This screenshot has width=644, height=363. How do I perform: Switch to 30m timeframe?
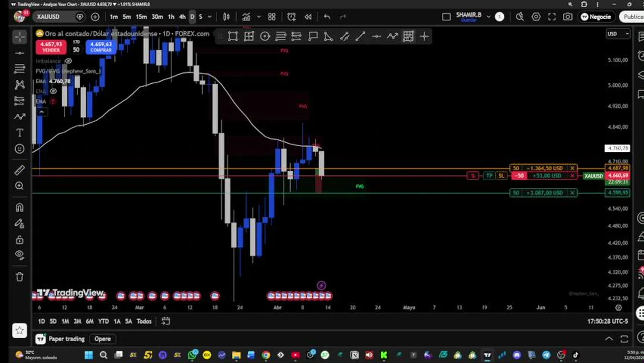(157, 17)
